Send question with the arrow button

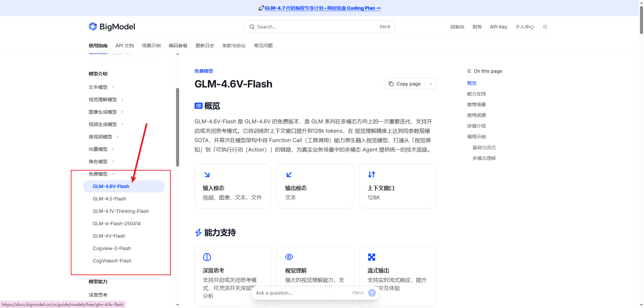click(372, 293)
